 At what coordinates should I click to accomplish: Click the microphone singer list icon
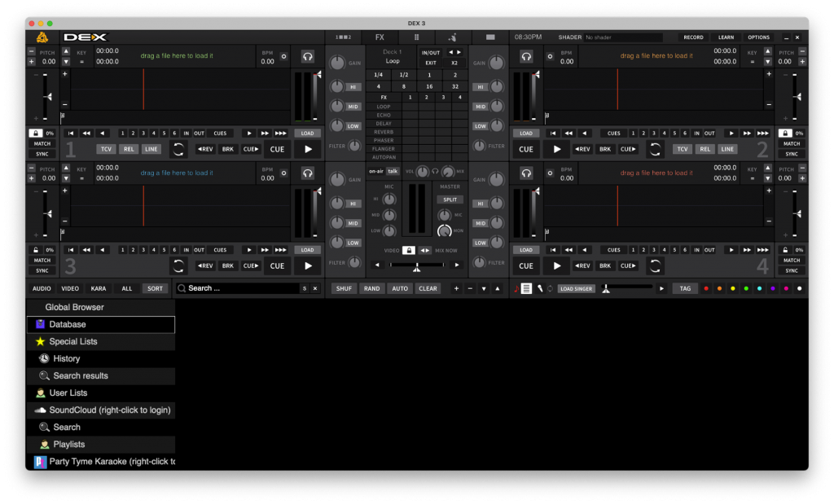[539, 289]
